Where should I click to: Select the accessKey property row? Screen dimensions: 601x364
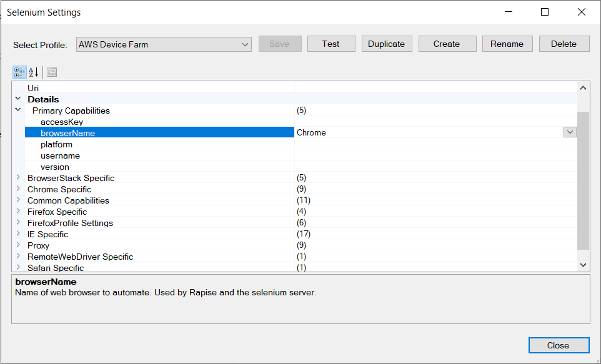click(62, 122)
